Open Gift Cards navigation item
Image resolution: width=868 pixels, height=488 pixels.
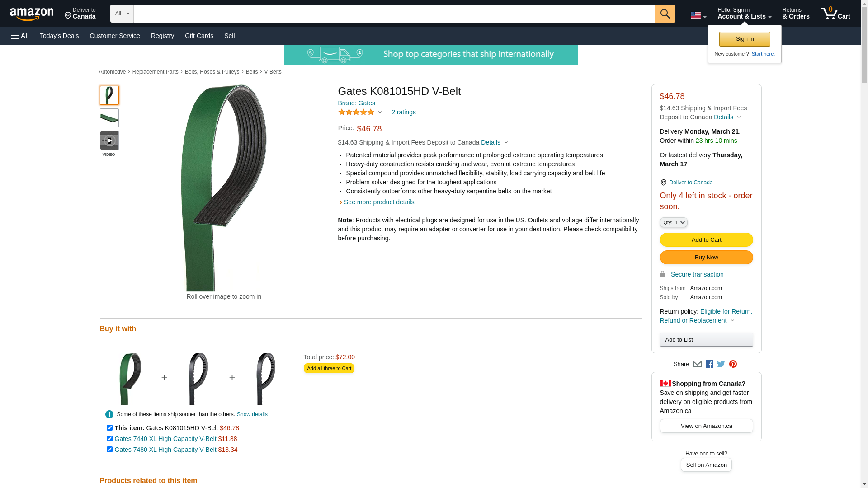(199, 36)
